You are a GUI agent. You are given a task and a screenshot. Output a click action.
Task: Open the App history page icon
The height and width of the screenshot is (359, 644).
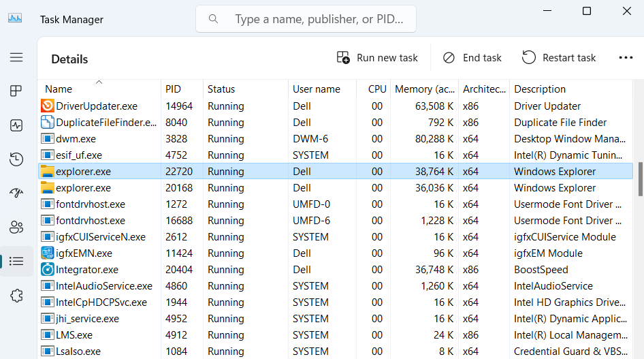coord(16,159)
